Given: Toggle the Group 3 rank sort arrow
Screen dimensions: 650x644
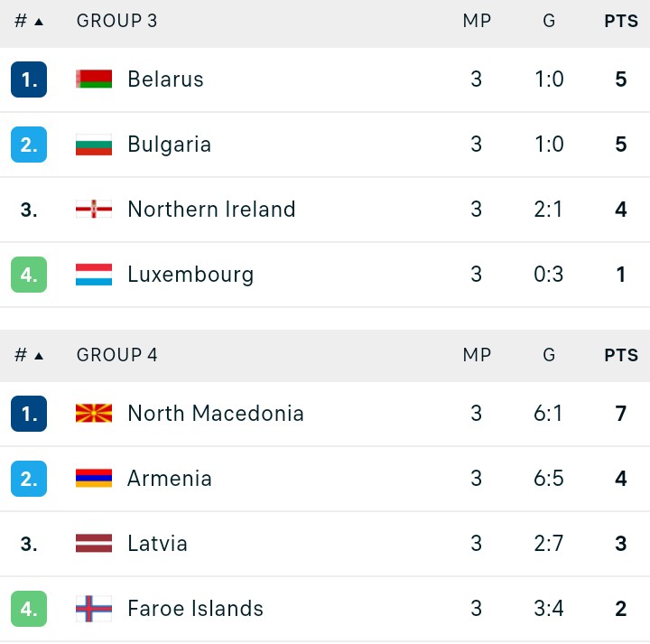Looking at the screenshot, I should pos(39,22).
